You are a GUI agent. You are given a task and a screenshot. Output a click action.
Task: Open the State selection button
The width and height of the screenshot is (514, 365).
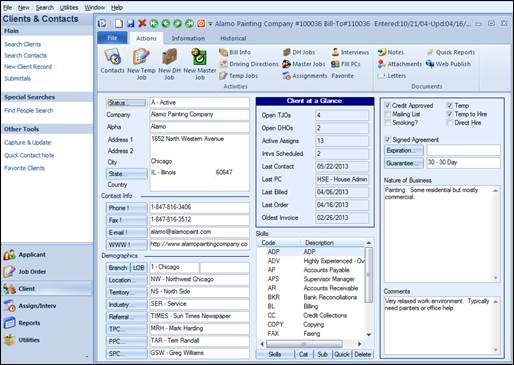pyautogui.click(x=127, y=174)
